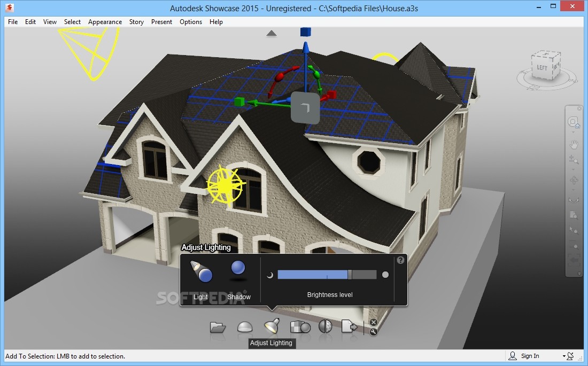Click the Sign In link
Screen dimensions: 588x366
(x=530, y=356)
